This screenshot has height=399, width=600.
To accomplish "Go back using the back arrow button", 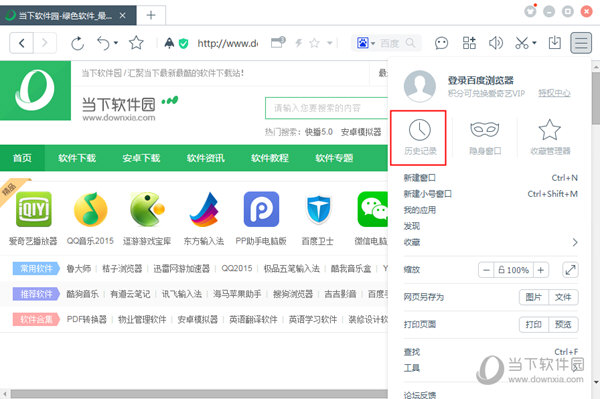I will tap(21, 43).
